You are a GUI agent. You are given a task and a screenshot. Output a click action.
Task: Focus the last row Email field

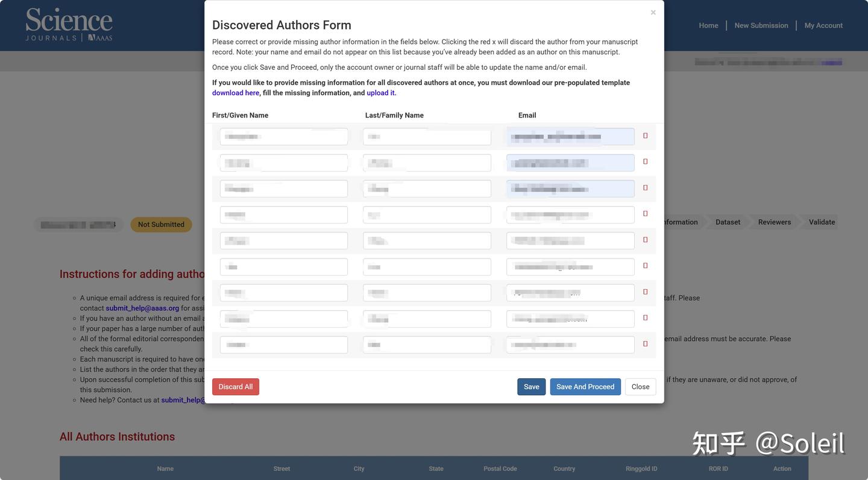point(570,344)
